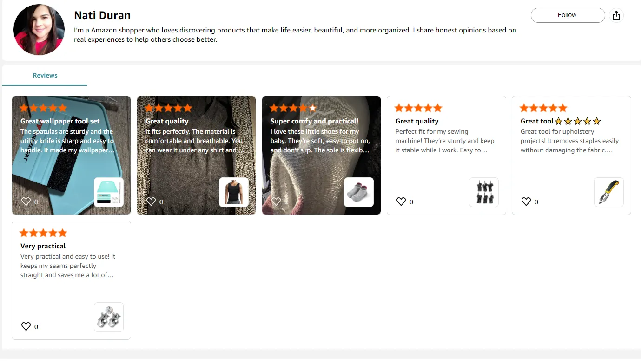The width and height of the screenshot is (641, 364).
Task: Click the Nati Duran profile name
Action: click(102, 15)
